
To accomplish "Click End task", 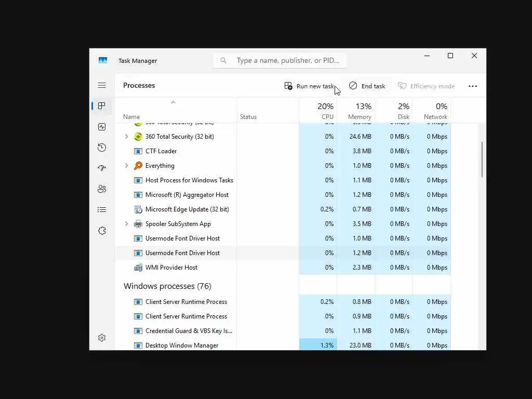I will pos(367,86).
